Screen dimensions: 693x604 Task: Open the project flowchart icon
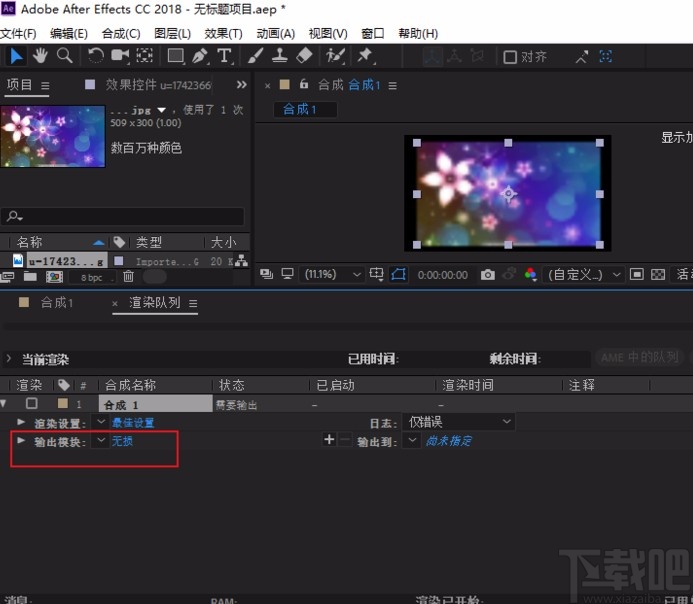(x=241, y=261)
